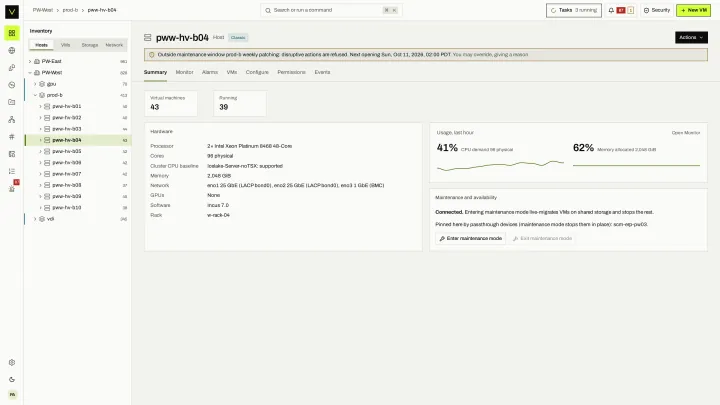Open the hash tag icon in sidebar
The width and height of the screenshot is (720, 405).
[12, 136]
